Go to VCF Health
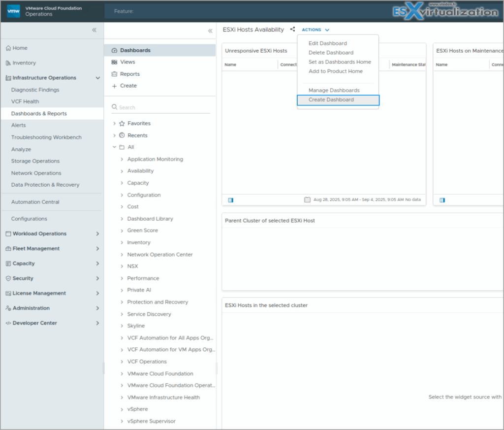 pyautogui.click(x=25, y=101)
